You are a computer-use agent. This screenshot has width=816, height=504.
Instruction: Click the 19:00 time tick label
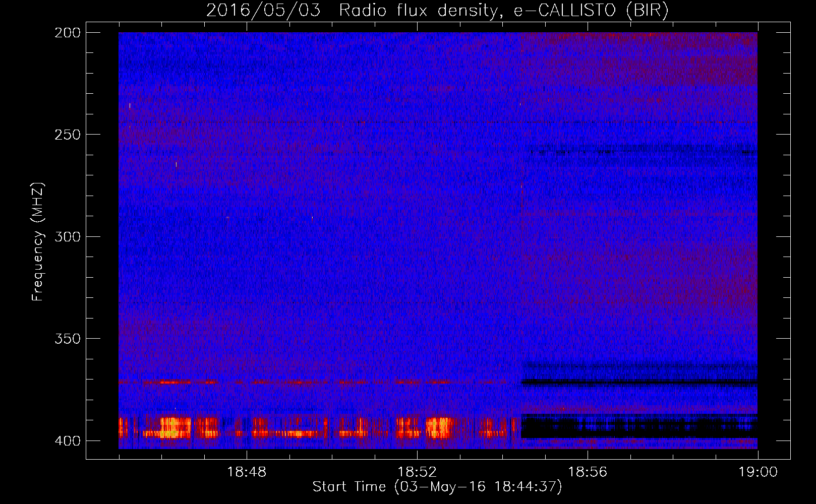(x=758, y=472)
